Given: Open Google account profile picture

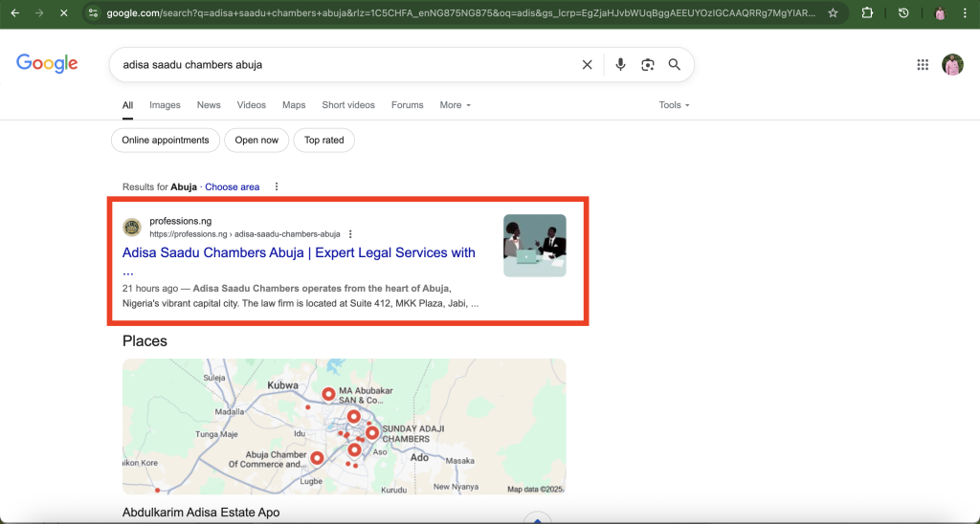Looking at the screenshot, I should tap(952, 64).
